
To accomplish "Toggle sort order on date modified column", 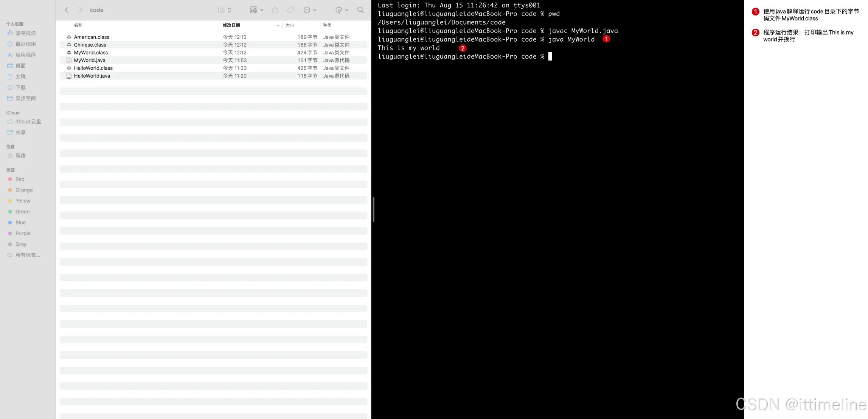I will tap(277, 25).
